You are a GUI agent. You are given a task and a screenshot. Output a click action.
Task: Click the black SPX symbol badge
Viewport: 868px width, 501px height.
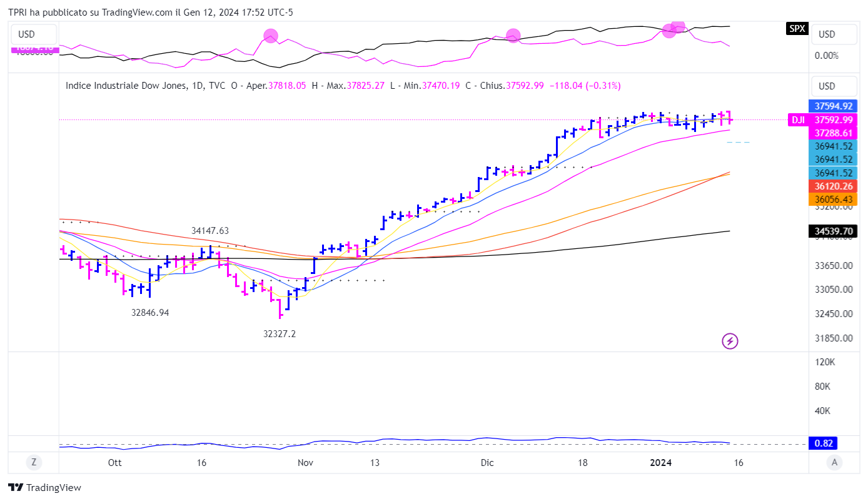click(797, 29)
